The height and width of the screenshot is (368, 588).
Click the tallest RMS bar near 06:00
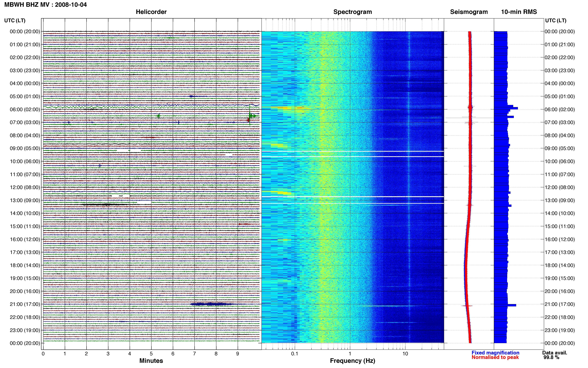506,108
